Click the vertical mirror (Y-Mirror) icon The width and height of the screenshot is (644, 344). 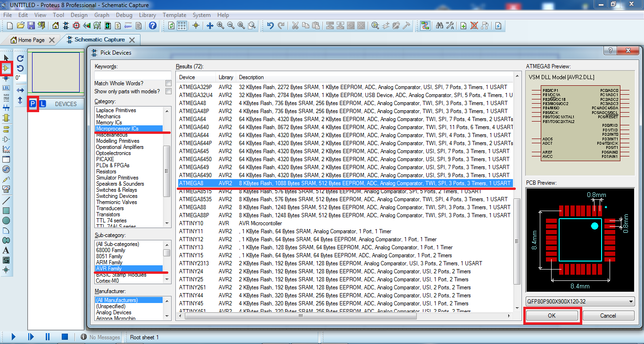coord(20,100)
